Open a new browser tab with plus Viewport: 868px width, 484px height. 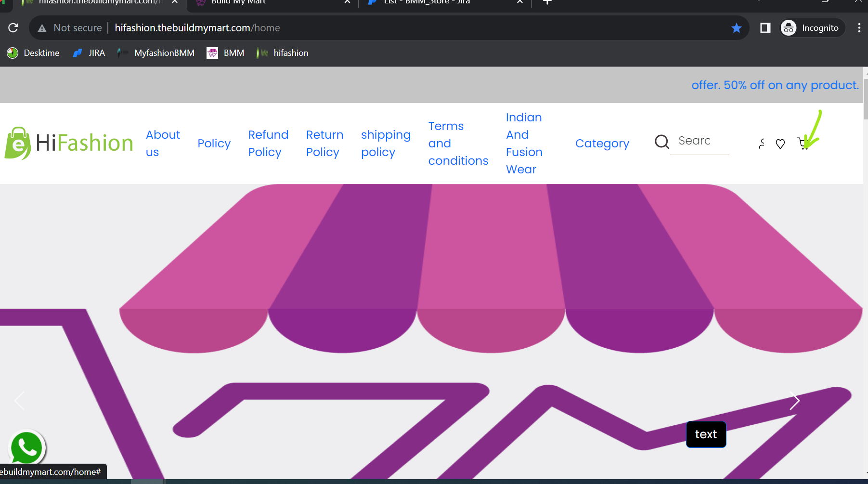click(547, 2)
